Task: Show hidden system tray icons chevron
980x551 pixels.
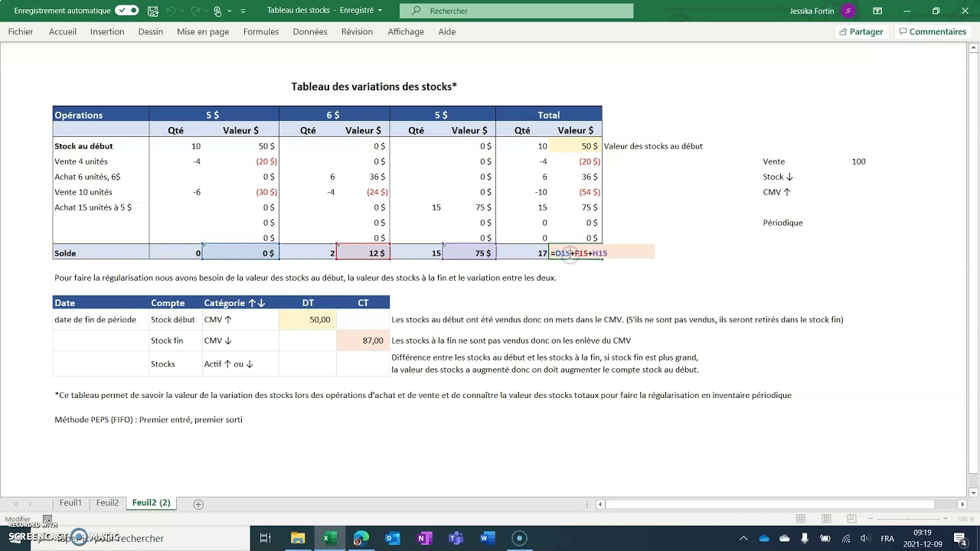Action: click(x=743, y=538)
